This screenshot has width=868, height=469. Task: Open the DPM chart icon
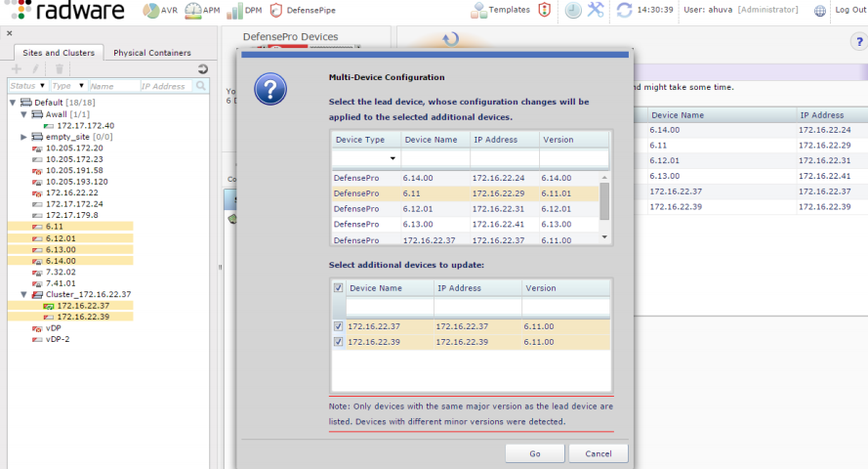click(234, 11)
